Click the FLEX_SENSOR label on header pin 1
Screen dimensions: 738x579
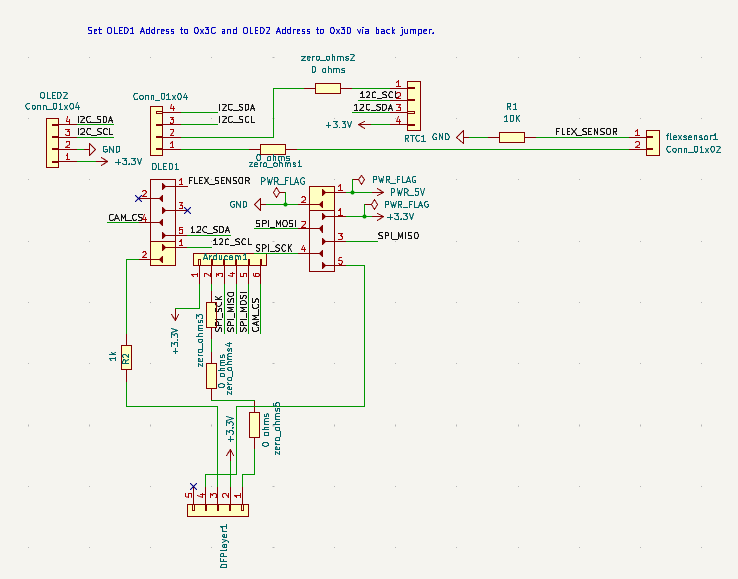click(219, 181)
